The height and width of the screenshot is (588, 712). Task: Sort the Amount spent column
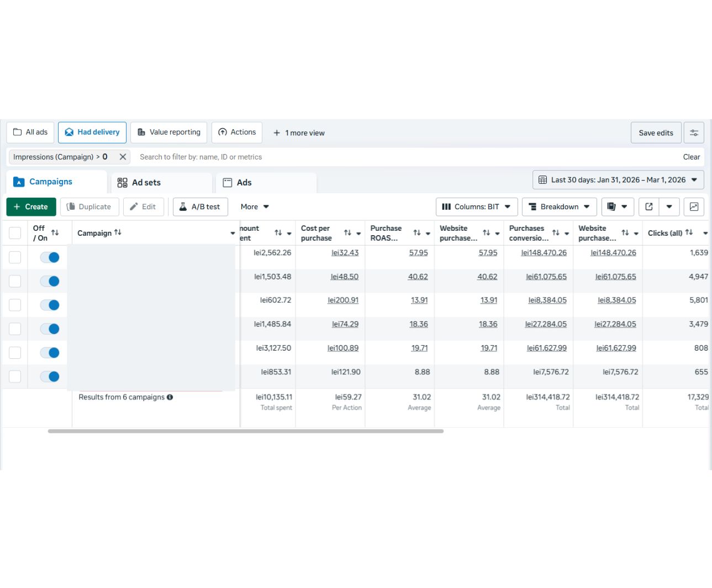tap(278, 233)
